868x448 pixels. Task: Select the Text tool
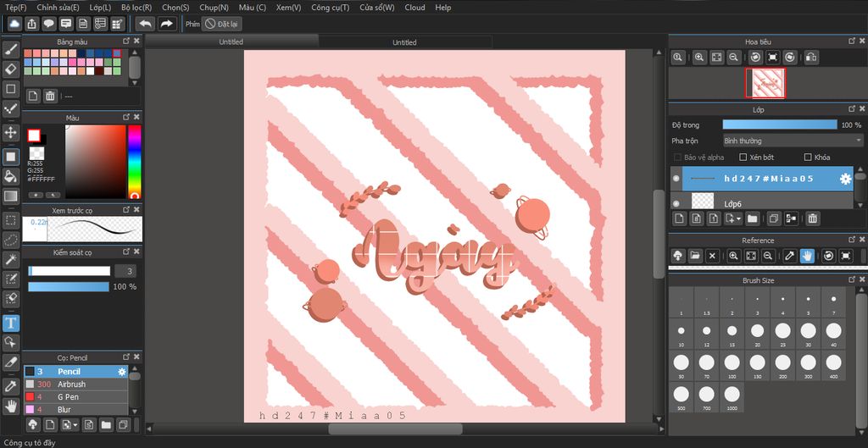[x=10, y=323]
